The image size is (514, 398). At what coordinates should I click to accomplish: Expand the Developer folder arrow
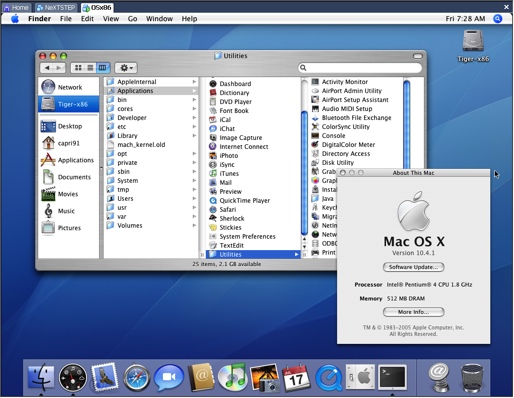194,118
